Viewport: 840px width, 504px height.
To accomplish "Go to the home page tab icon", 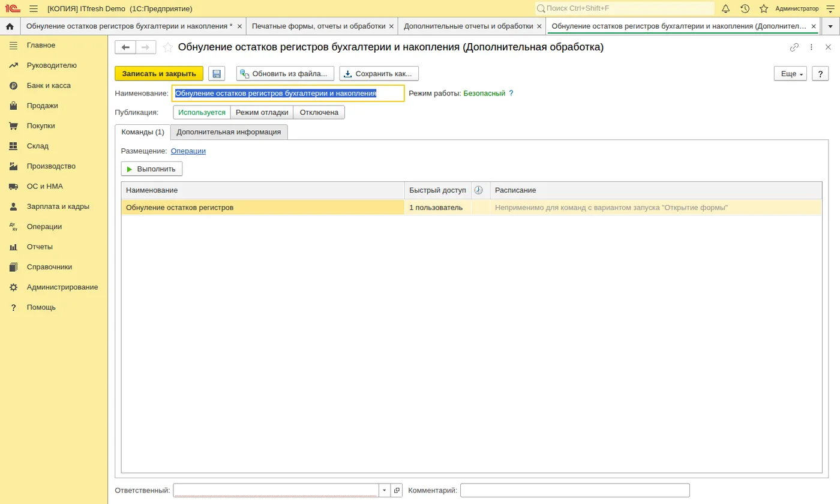I will [x=10, y=26].
